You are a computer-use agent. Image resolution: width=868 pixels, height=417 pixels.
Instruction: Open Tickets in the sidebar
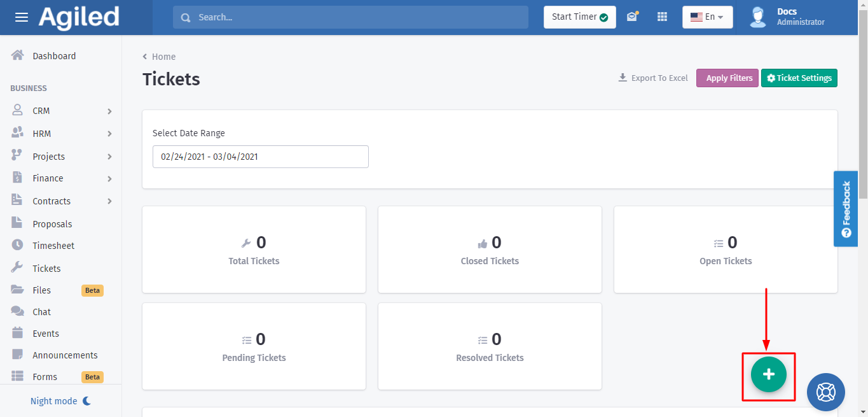pos(46,269)
